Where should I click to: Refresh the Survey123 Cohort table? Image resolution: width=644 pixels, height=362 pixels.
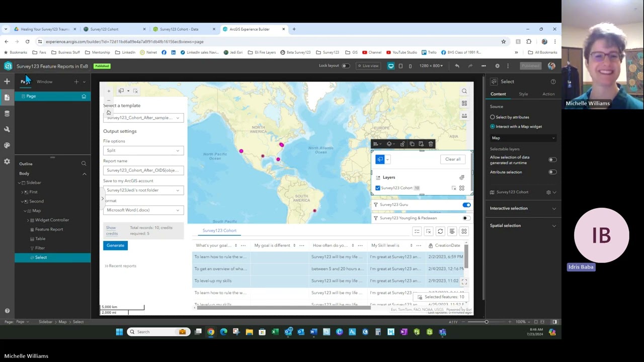[440, 231]
